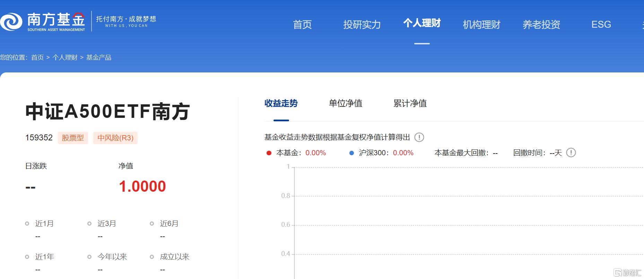Click the 股票型 tag
This screenshot has width=644, height=279.
point(73,138)
